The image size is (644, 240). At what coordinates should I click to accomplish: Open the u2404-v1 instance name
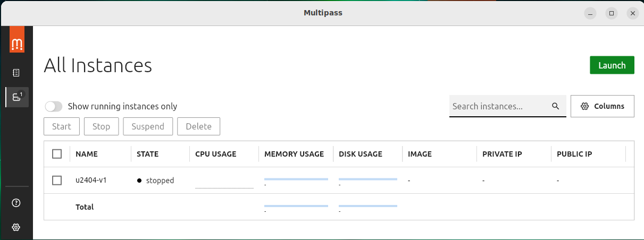point(91,180)
